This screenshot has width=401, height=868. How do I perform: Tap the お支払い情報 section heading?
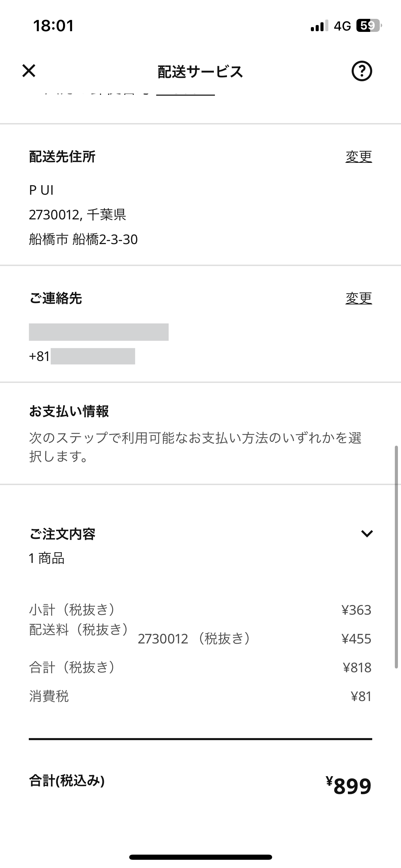[69, 411]
